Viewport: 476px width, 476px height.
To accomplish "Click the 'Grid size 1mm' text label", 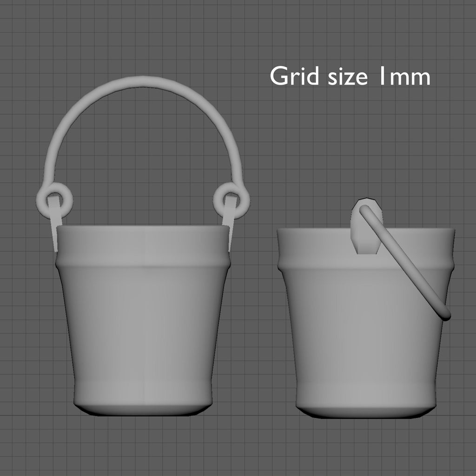I will (x=350, y=76).
